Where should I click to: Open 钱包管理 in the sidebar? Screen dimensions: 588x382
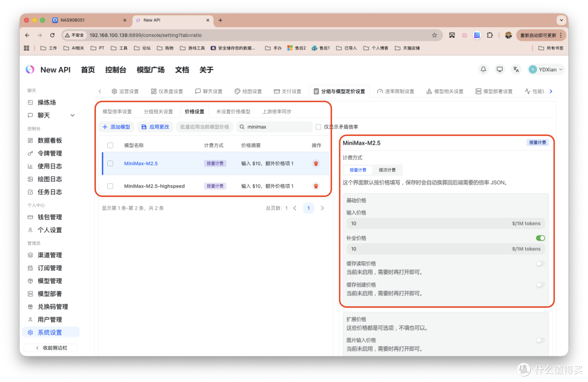[51, 217]
